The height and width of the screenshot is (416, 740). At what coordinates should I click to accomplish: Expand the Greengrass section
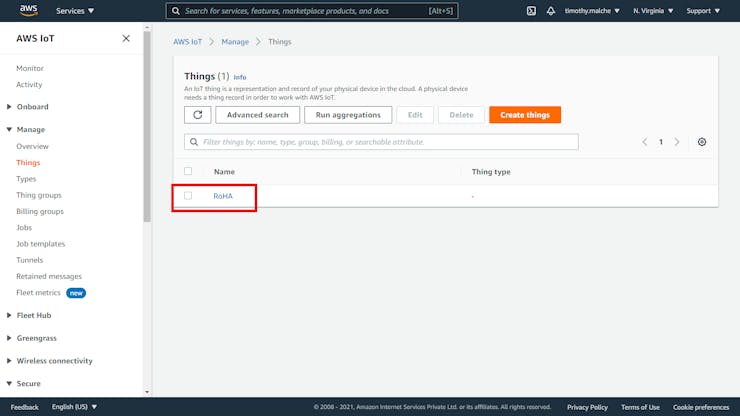pos(32,338)
